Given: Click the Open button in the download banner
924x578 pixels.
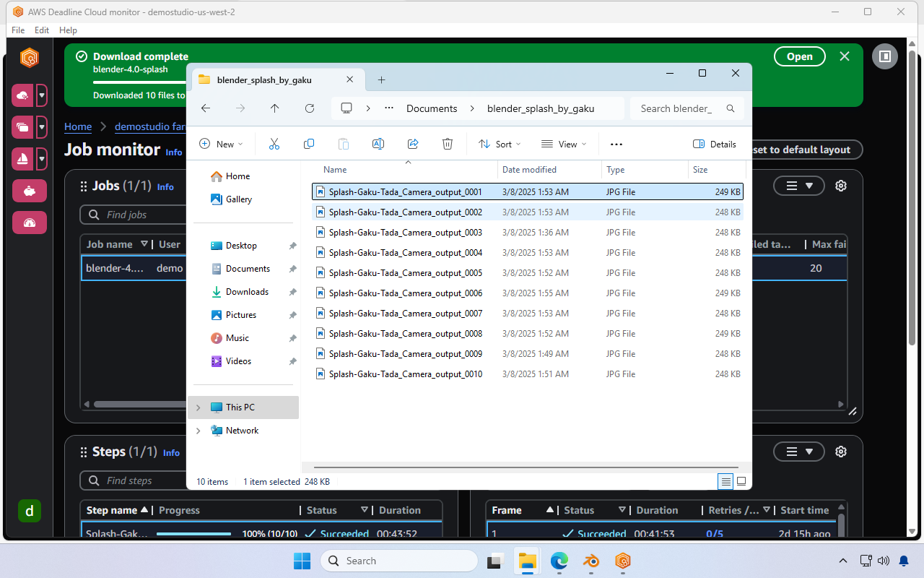Looking at the screenshot, I should click(x=799, y=56).
